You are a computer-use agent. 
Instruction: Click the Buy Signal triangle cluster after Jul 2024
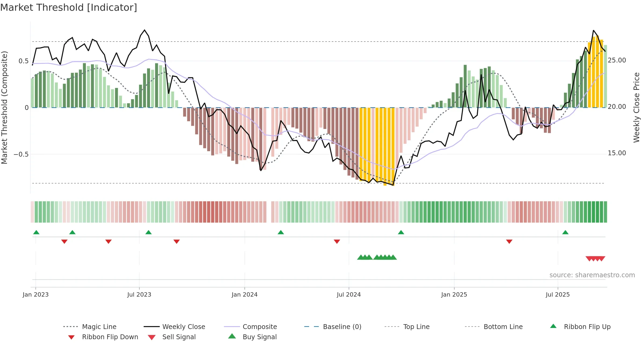(x=377, y=257)
